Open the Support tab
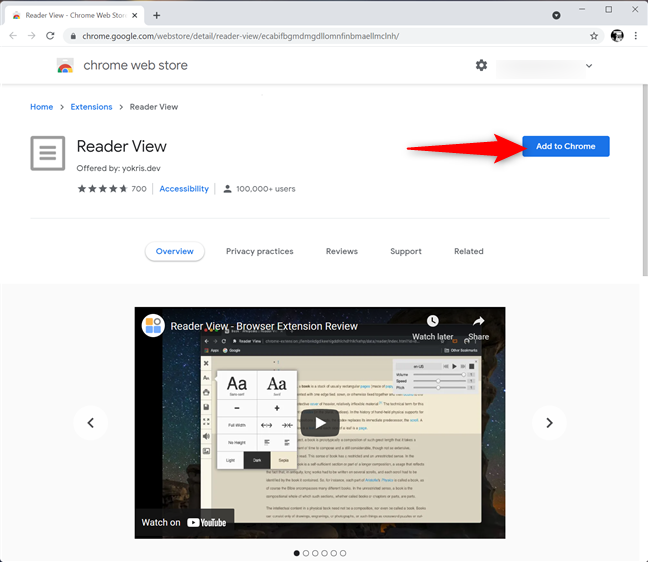This screenshot has width=648, height=562. (x=406, y=251)
